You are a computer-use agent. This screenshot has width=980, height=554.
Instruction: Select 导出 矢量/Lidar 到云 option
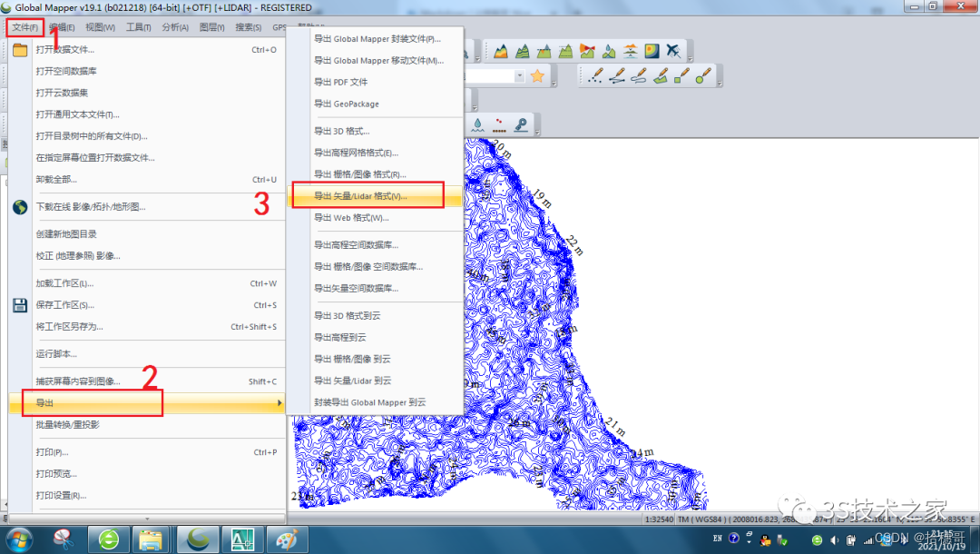coord(375,381)
